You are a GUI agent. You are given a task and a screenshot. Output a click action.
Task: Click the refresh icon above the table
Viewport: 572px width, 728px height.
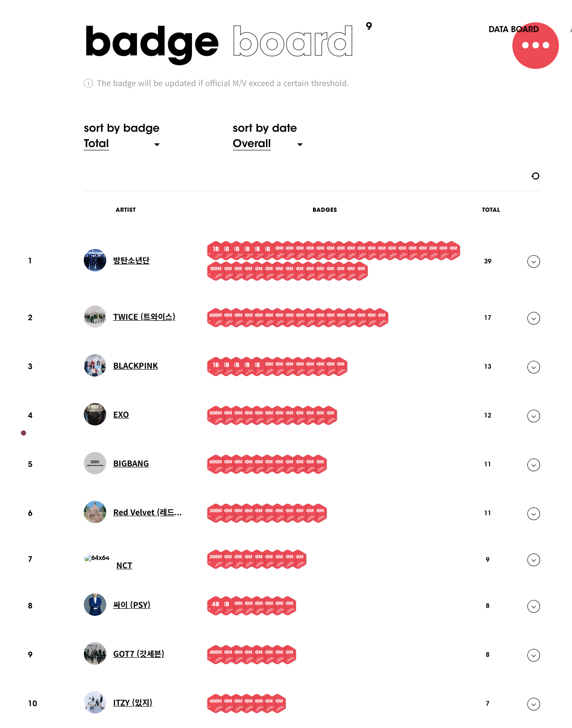[x=535, y=176]
